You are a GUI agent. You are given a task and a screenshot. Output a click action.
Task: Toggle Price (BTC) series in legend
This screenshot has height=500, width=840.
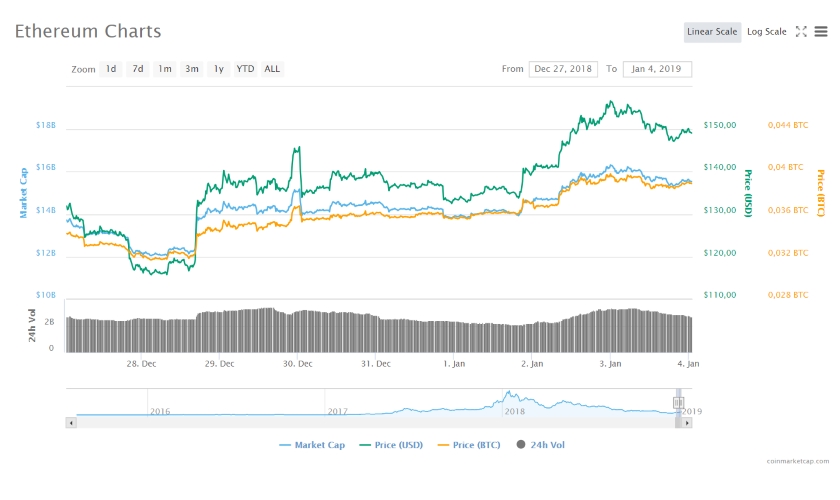(469, 445)
